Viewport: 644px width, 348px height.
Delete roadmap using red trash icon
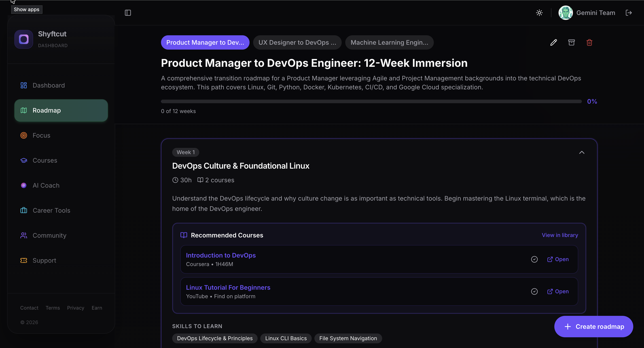click(x=589, y=42)
